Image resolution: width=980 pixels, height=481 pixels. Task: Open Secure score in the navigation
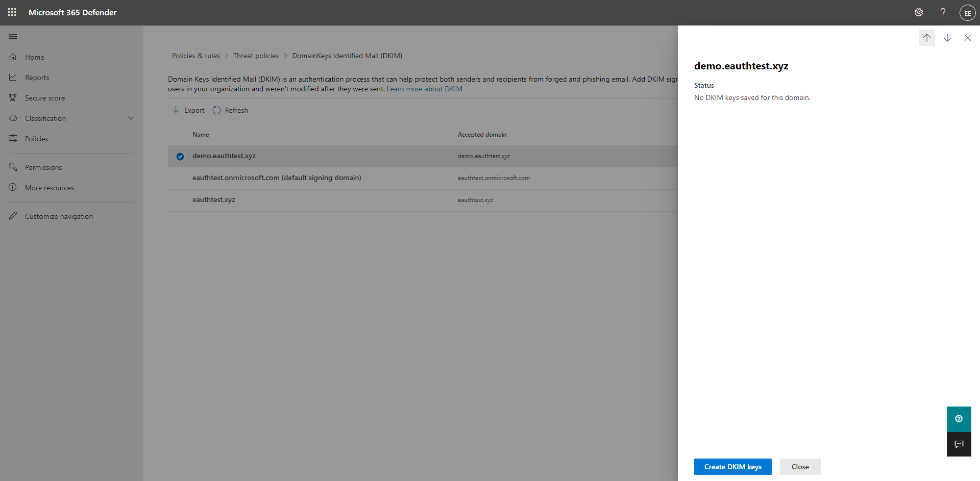coord(45,98)
